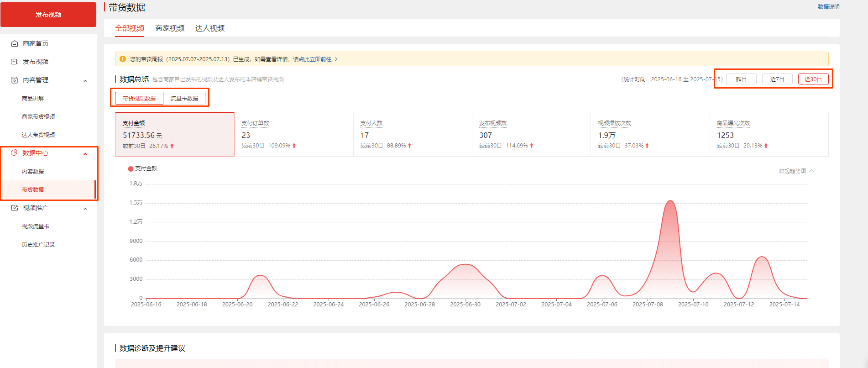This screenshot has width=868, height=368.
Task: Collapse the 数据中心 menu section
Action: tap(85, 154)
